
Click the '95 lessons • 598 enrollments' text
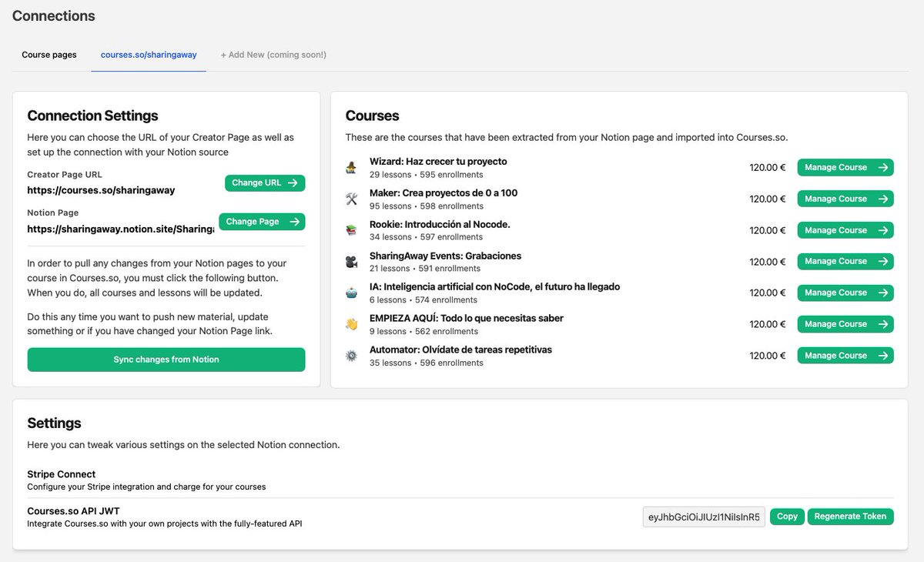(427, 206)
